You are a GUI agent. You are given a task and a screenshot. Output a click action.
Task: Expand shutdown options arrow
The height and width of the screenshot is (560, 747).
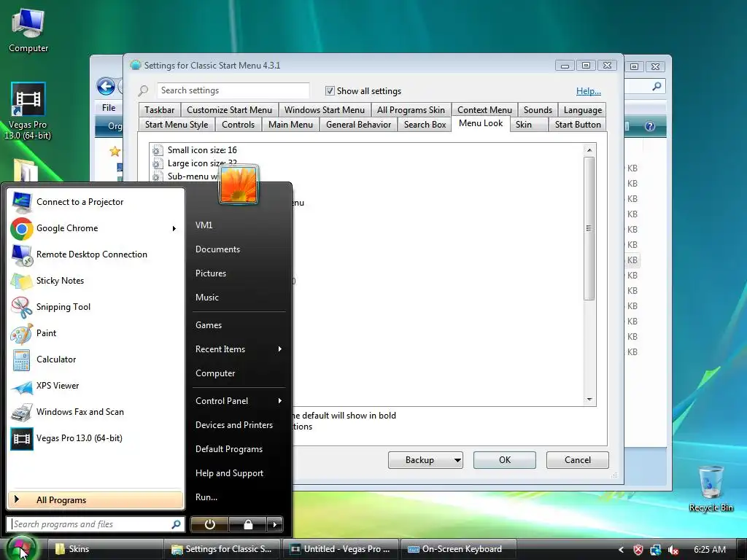coord(274,524)
